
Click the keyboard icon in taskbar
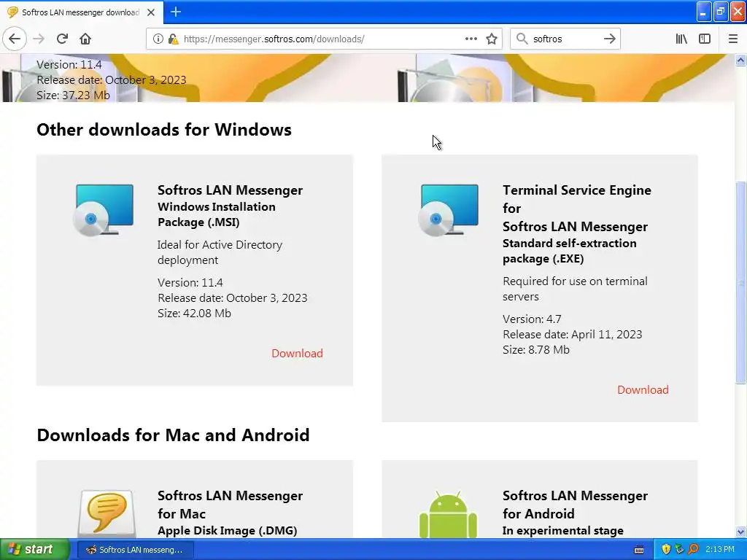[639, 550]
